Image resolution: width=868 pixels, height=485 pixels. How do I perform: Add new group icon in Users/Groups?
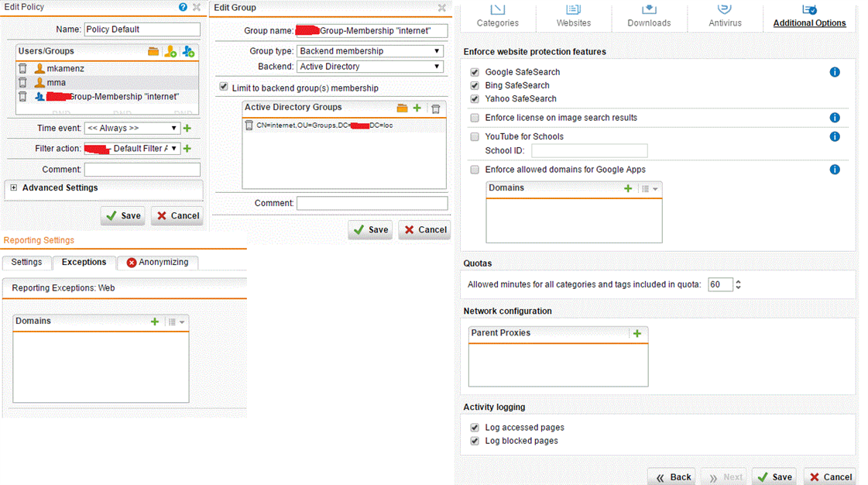[188, 51]
